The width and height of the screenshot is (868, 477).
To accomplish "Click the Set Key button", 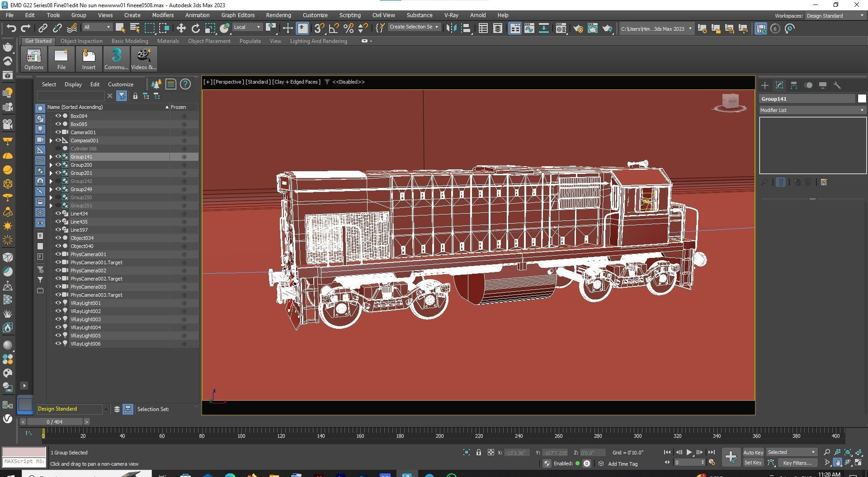I will [x=753, y=463].
